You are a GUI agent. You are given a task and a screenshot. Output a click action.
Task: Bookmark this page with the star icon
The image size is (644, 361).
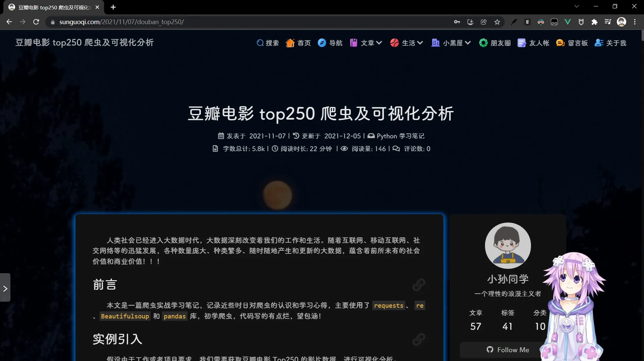[x=497, y=22]
